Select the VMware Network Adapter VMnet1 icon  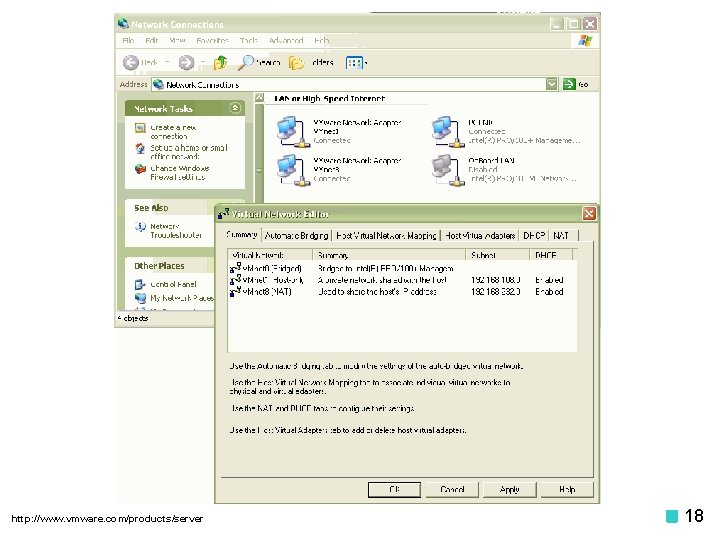pyautogui.click(x=291, y=131)
